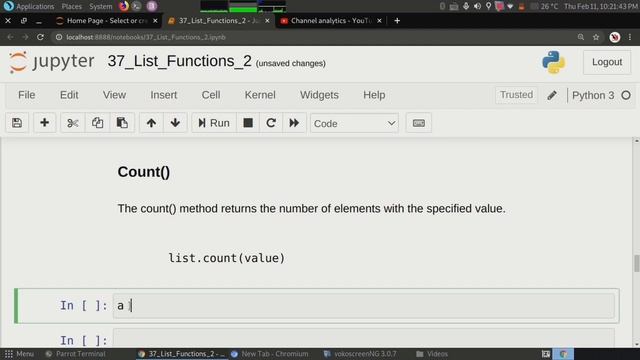Bookmark this page with the star icon
640x360 pixels.
(x=596, y=37)
